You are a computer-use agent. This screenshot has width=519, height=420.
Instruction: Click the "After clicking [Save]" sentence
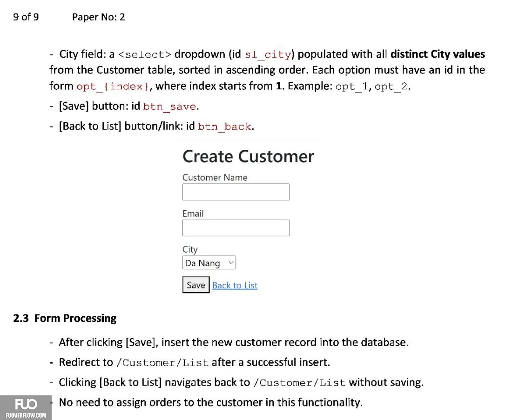pyautogui.click(x=234, y=342)
